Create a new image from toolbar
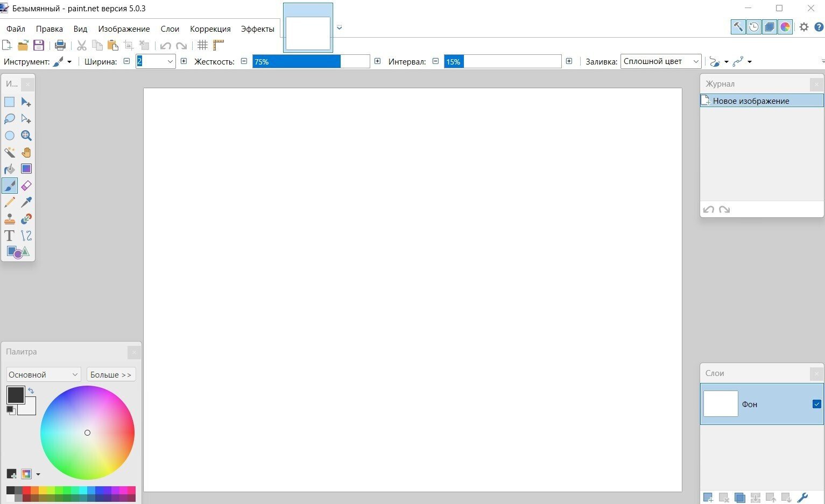Viewport: 825px width, 504px height. 7,45
